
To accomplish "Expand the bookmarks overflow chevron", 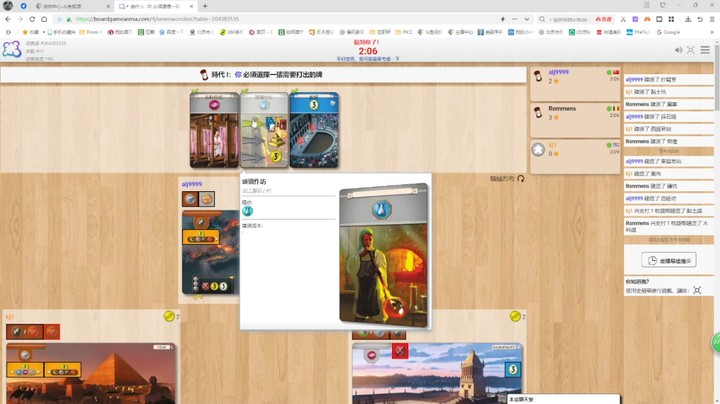I will 712,32.
